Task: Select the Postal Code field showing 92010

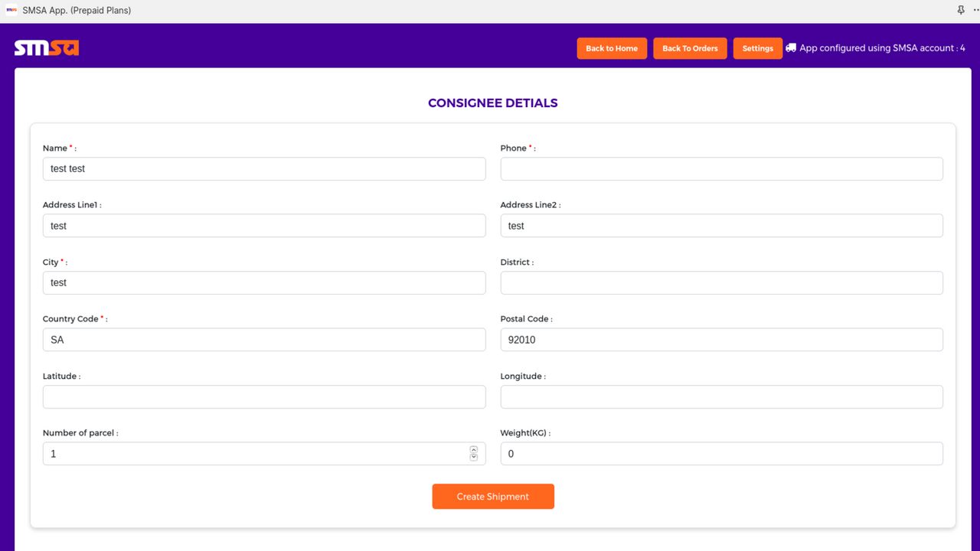Action: coord(721,339)
